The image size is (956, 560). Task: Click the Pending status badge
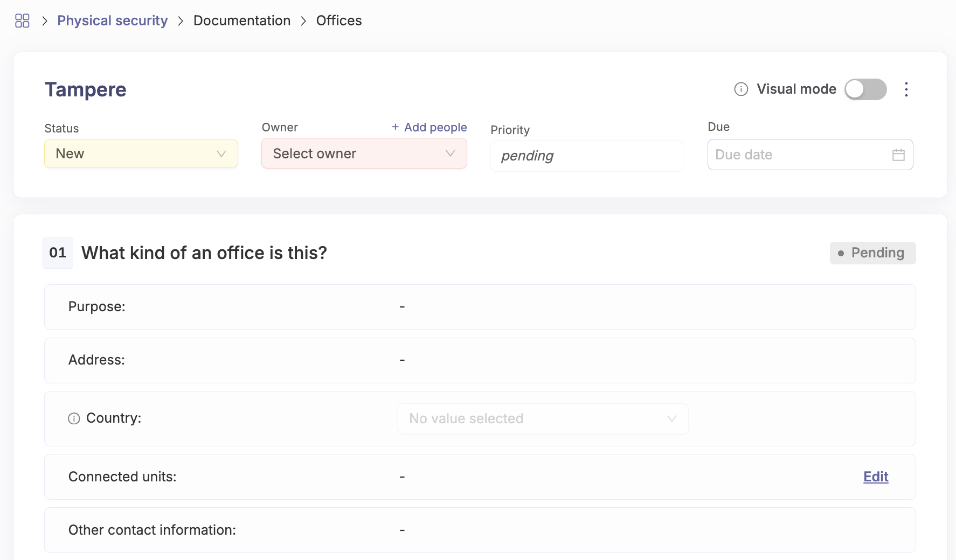coord(873,253)
